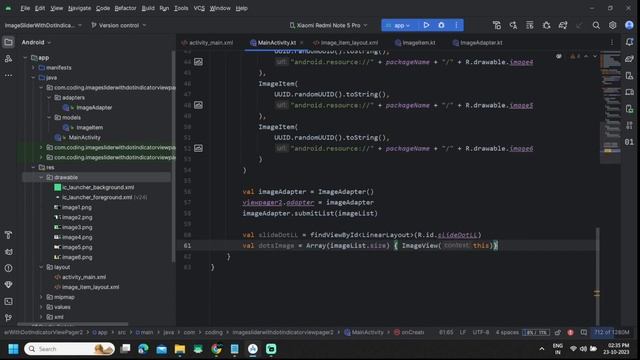Open IDE settings gear icon

coord(613,25)
